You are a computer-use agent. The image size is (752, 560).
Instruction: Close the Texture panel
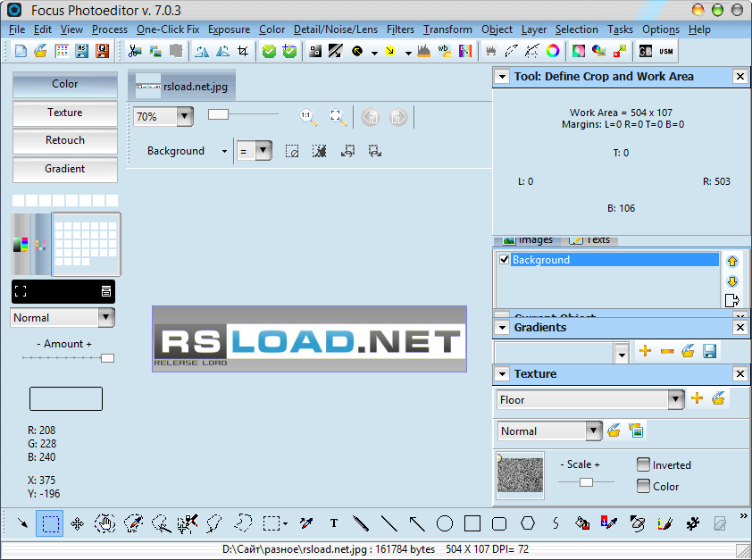740,374
